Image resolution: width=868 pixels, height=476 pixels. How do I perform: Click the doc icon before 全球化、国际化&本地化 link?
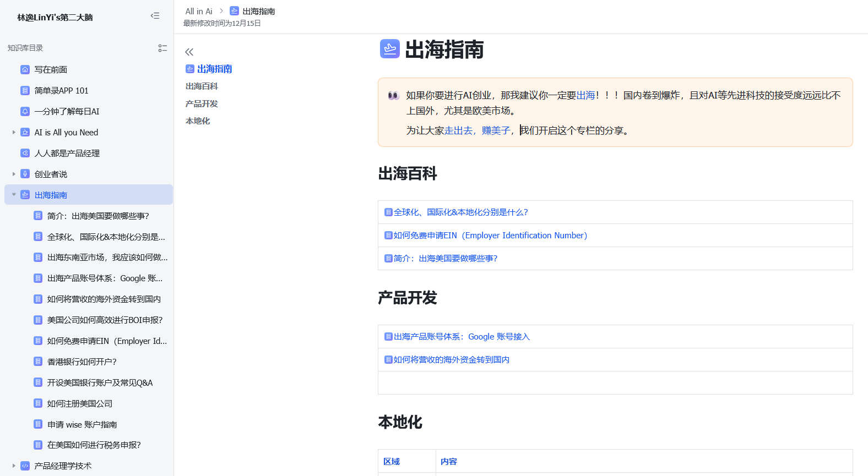click(388, 212)
